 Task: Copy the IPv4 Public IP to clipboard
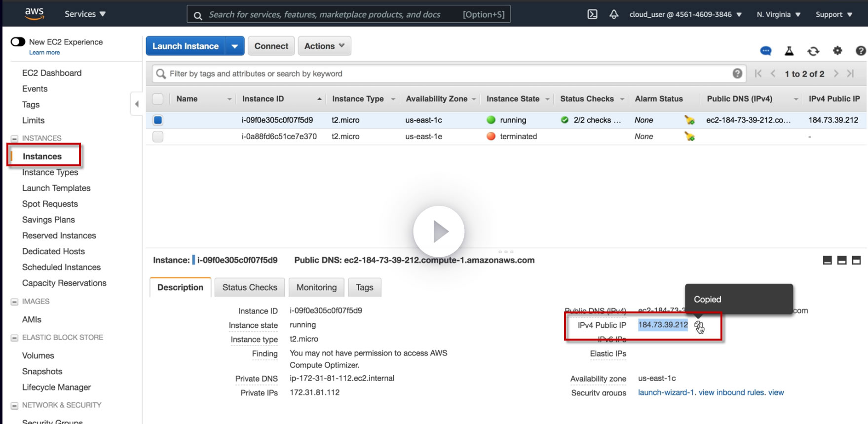click(698, 325)
